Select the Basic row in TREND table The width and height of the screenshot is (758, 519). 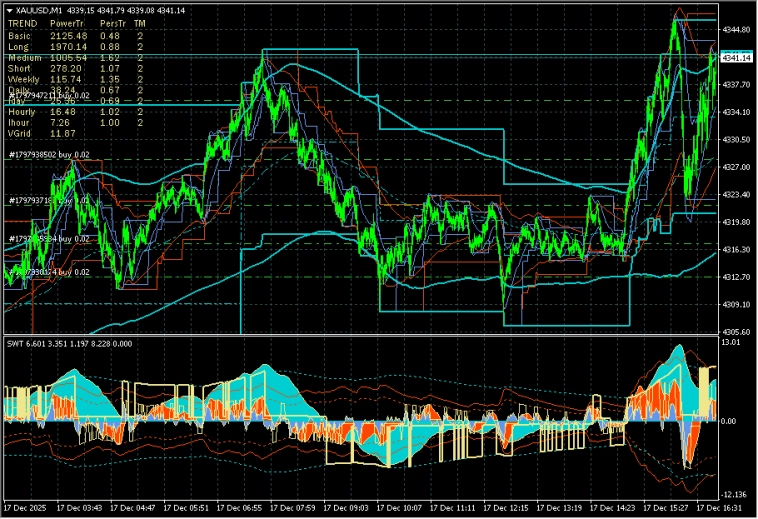coord(18,36)
